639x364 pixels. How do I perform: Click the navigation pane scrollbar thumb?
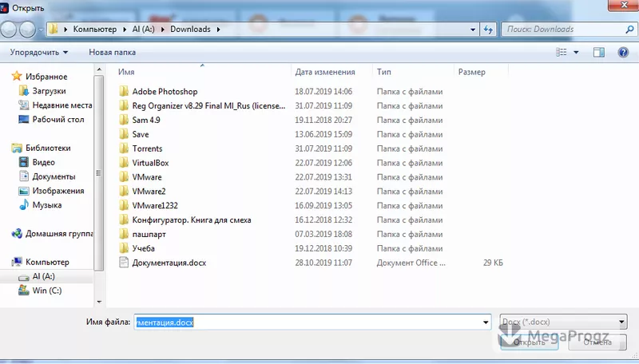99,173
